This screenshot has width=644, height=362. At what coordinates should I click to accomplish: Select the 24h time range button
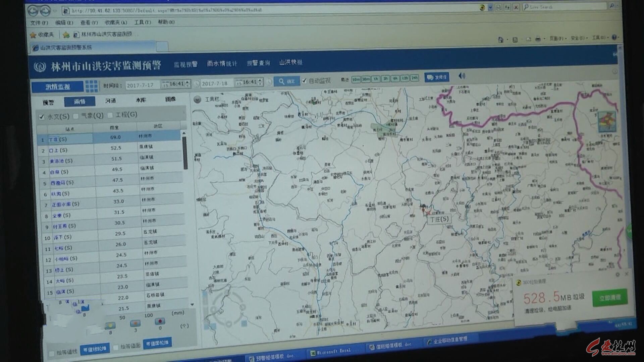tap(414, 78)
